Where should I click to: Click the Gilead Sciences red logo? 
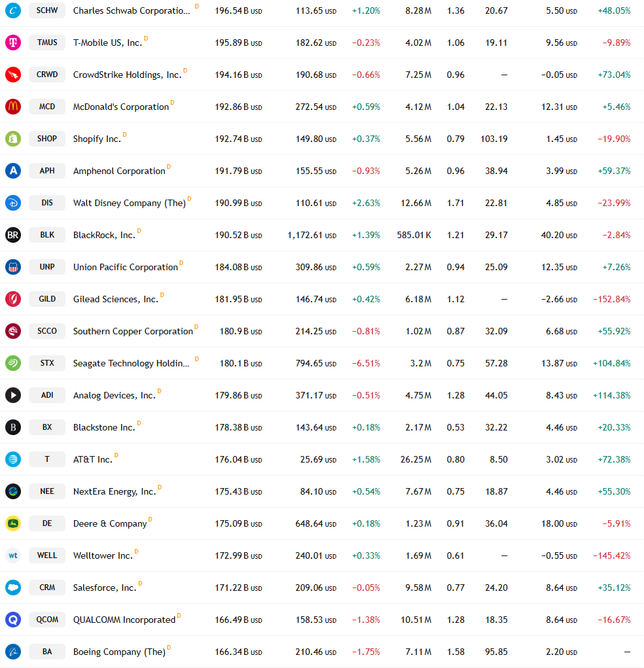click(13, 299)
